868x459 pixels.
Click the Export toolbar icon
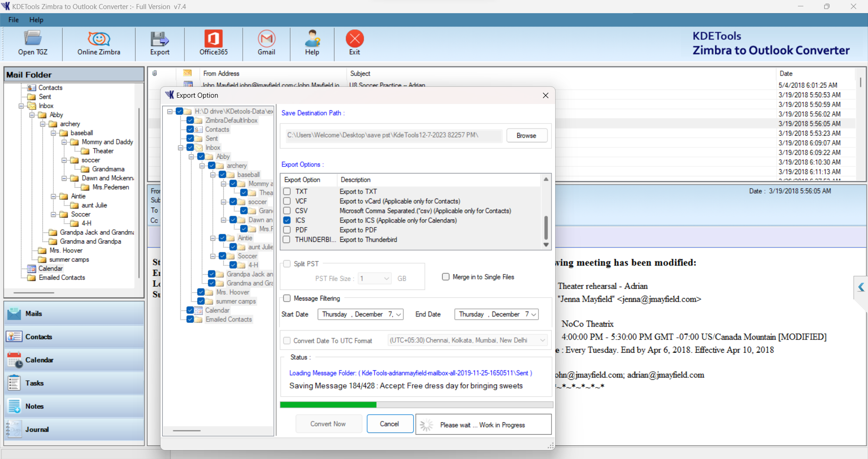160,43
